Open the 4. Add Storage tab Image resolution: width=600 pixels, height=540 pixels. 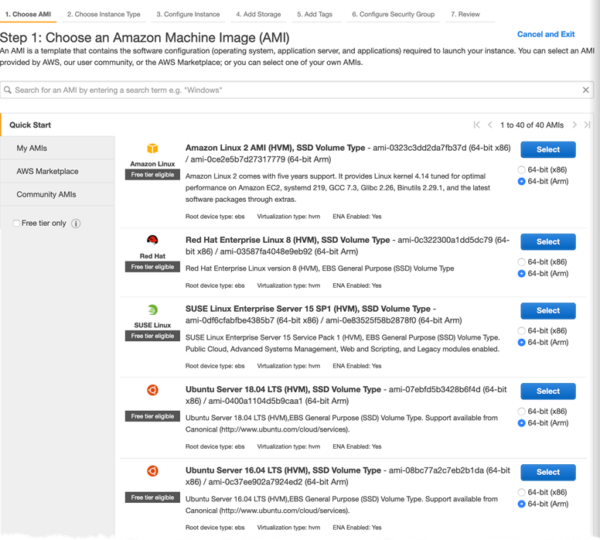258,14
